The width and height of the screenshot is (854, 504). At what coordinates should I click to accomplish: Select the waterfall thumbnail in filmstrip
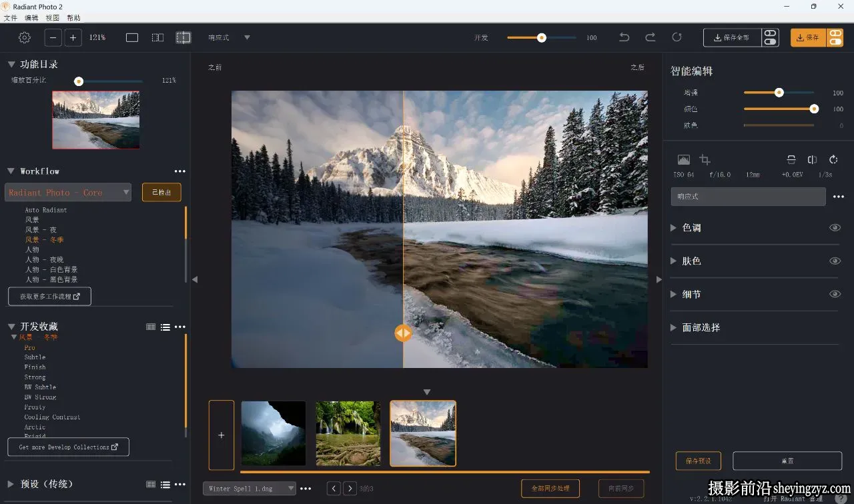click(348, 433)
